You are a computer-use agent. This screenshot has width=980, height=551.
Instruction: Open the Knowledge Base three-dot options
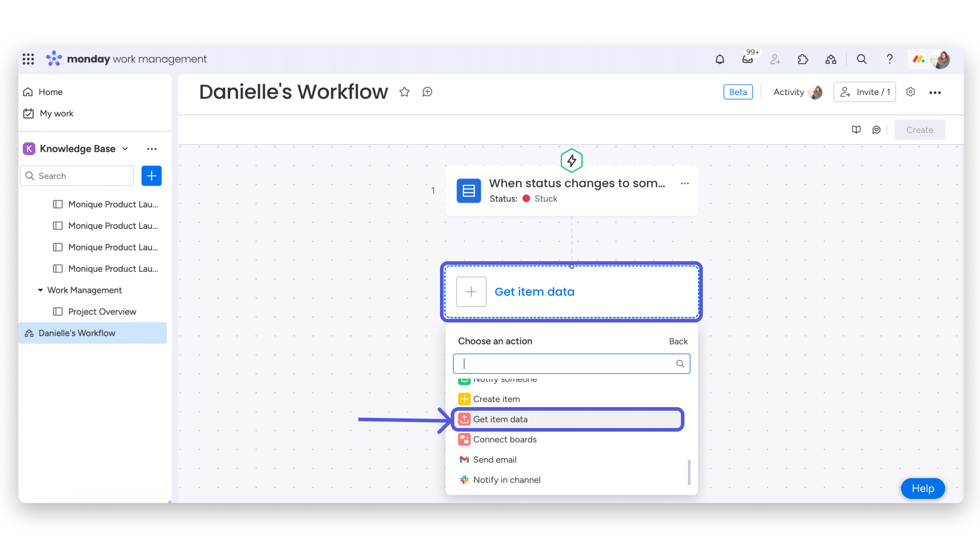[x=152, y=149]
